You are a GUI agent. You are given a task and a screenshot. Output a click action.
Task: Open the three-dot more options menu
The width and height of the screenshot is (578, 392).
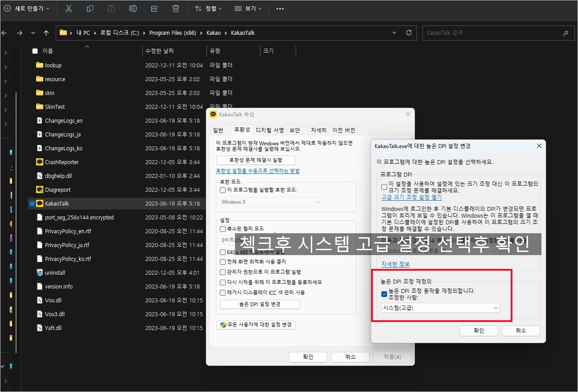[280, 8]
